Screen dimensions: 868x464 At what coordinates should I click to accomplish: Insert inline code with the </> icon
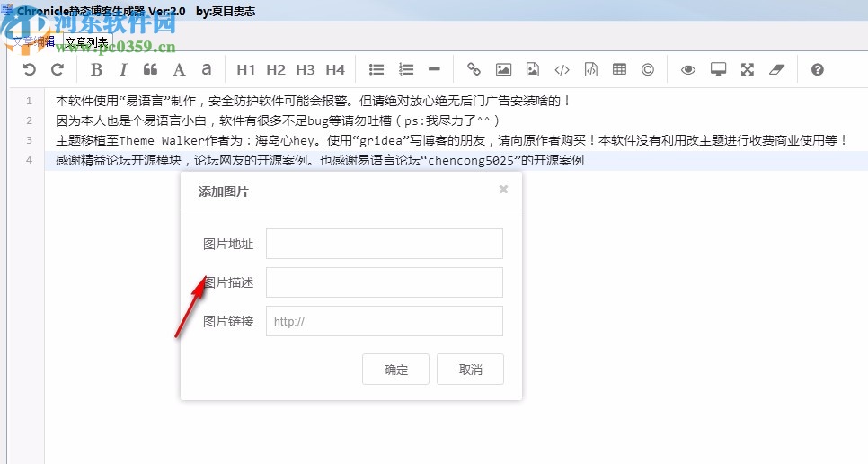[562, 69]
